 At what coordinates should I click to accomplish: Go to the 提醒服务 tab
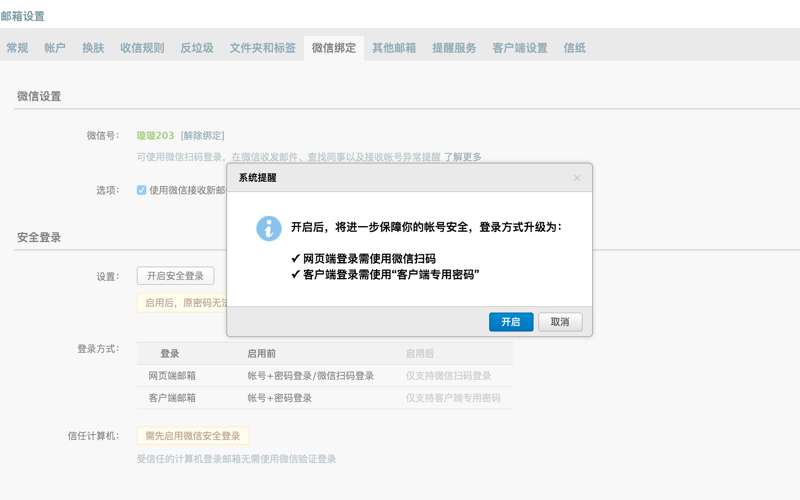tap(454, 48)
